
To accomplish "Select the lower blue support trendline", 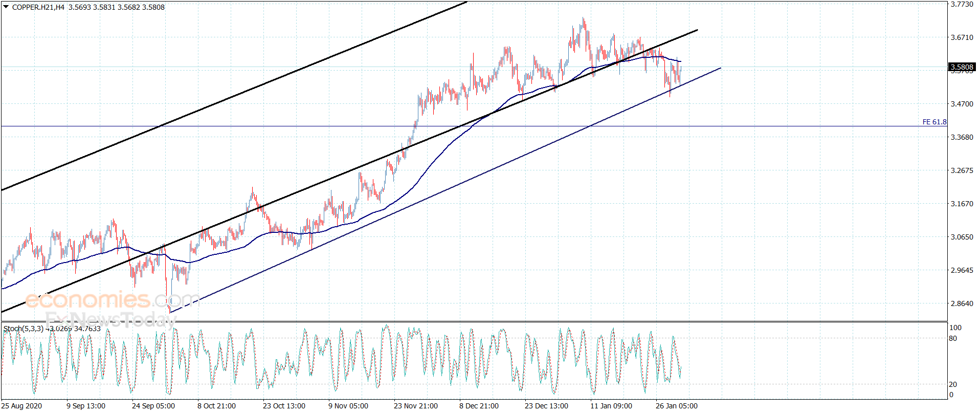I will coord(445,190).
